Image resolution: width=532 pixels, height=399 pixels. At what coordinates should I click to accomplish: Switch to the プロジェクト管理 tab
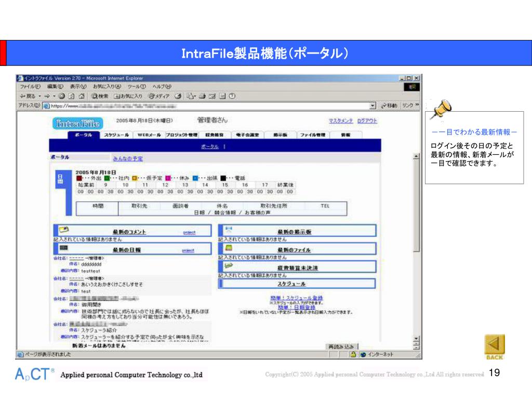pos(181,135)
